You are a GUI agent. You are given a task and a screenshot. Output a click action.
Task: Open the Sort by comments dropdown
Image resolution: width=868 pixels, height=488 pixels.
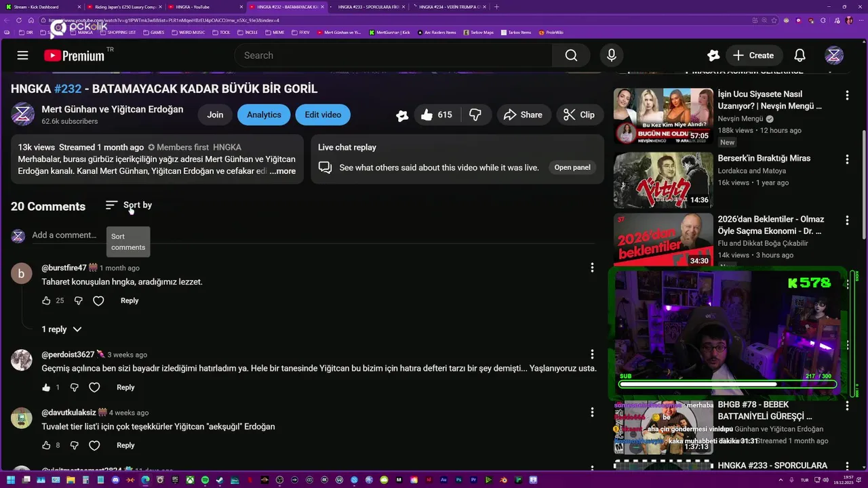coord(129,205)
